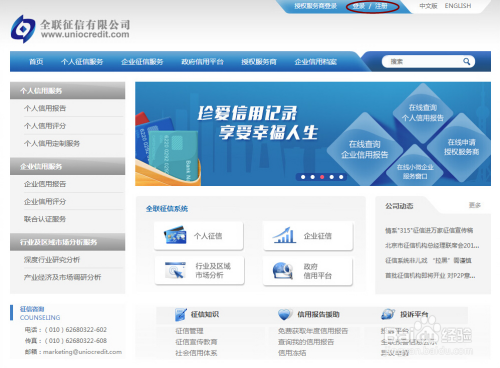This screenshot has width=500, height=368.
Task: Click the company logo icon
Action: tap(23, 29)
